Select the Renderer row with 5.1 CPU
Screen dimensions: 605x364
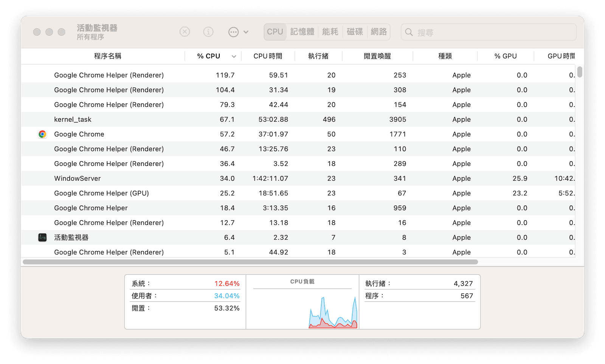(298, 252)
